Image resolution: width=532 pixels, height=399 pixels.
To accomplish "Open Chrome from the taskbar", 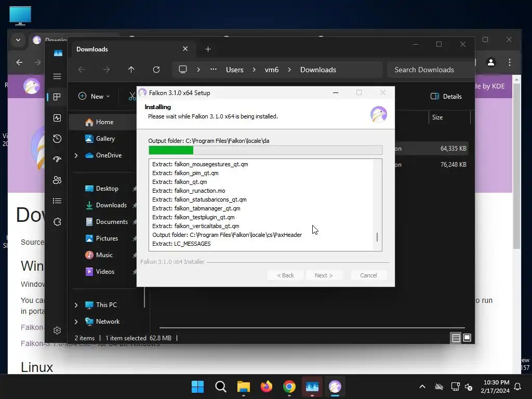I will pos(289,387).
